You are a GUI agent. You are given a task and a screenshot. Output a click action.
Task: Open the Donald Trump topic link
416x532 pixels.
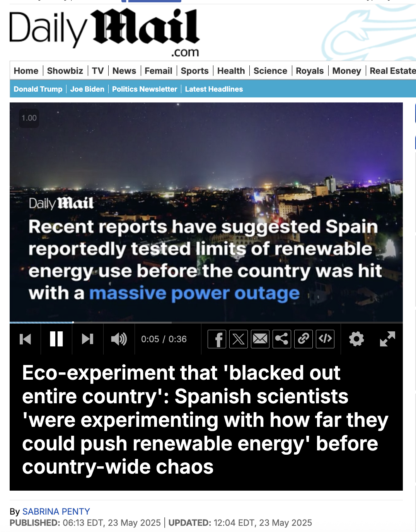point(38,89)
